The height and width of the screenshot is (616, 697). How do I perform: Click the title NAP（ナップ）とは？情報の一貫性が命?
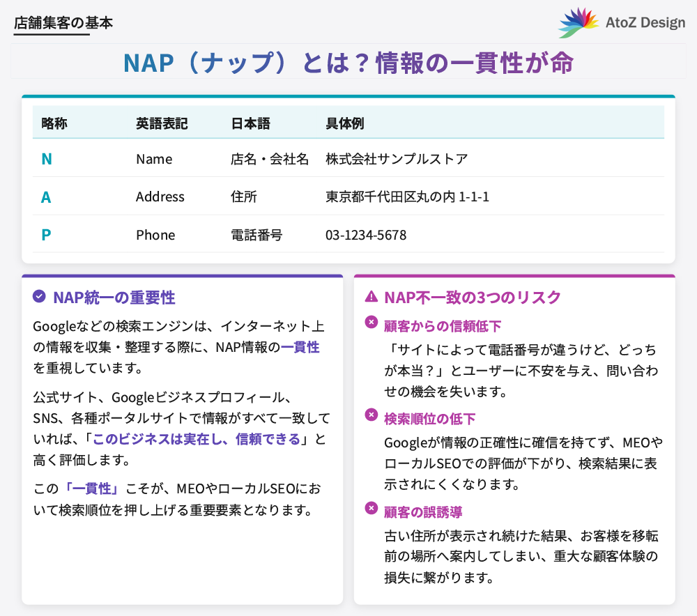[348, 62]
